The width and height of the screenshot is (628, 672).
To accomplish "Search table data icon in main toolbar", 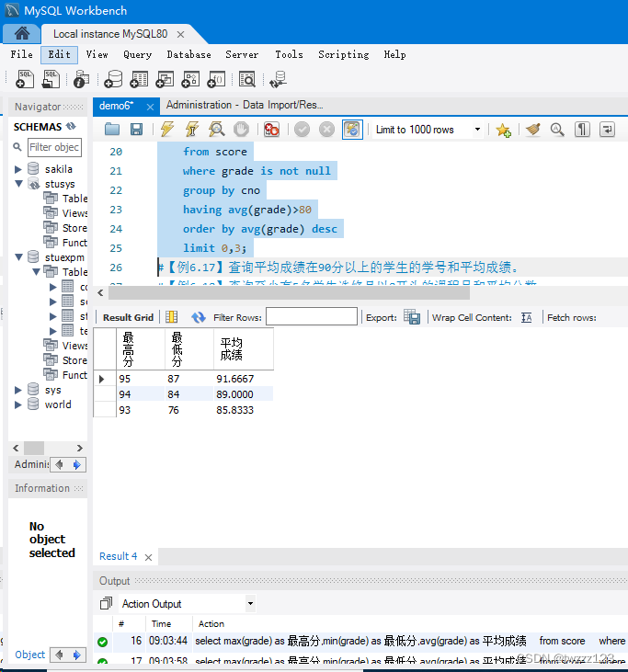I will tap(247, 79).
